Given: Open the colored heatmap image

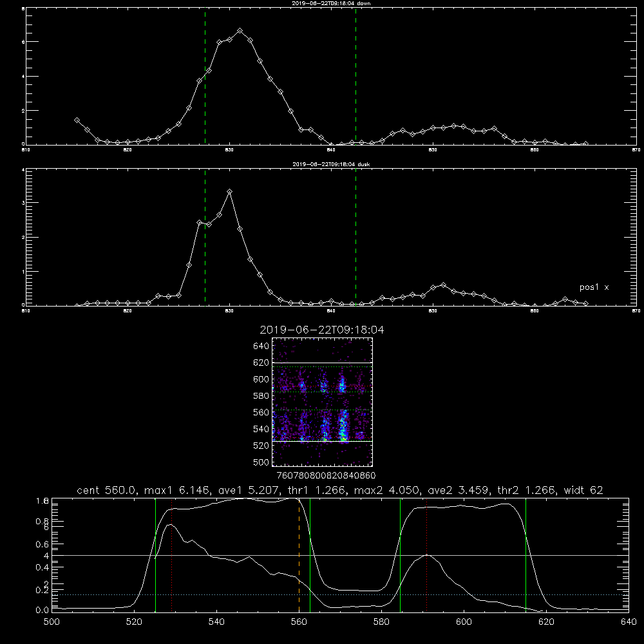Looking at the screenshot, I should click(x=323, y=402).
